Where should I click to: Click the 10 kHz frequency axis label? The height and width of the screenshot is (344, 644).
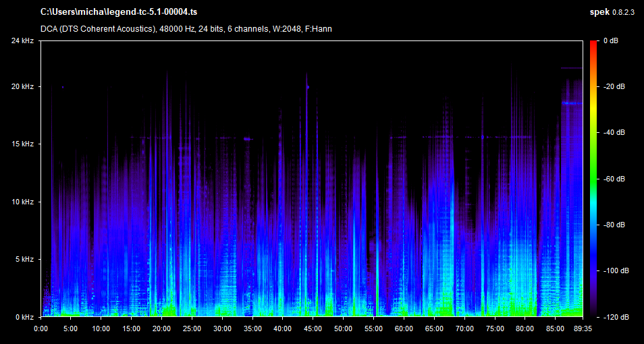pyautogui.click(x=22, y=202)
